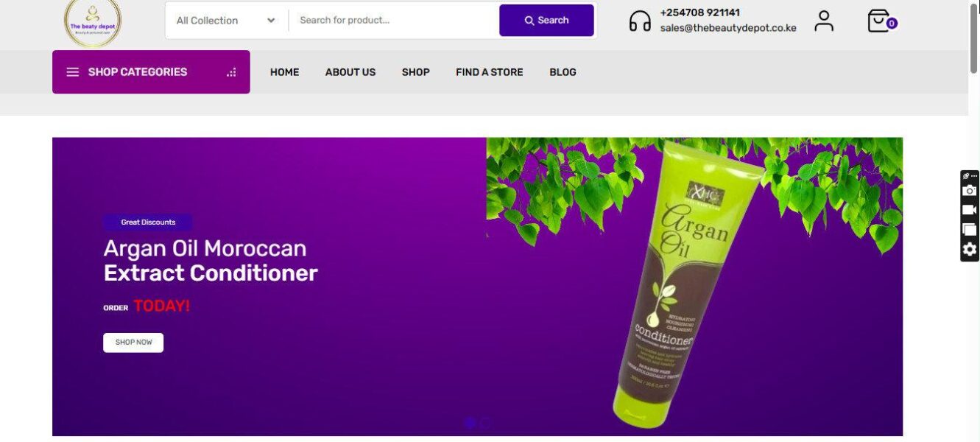Screen dimensions: 980x442
Task: Click the purple Search button
Action: click(546, 21)
